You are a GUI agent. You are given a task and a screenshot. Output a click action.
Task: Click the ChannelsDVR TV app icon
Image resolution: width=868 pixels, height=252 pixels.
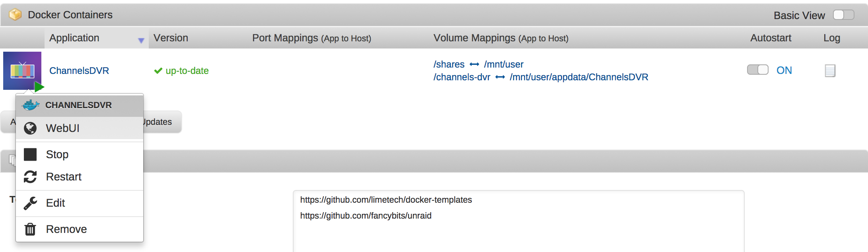tap(22, 70)
